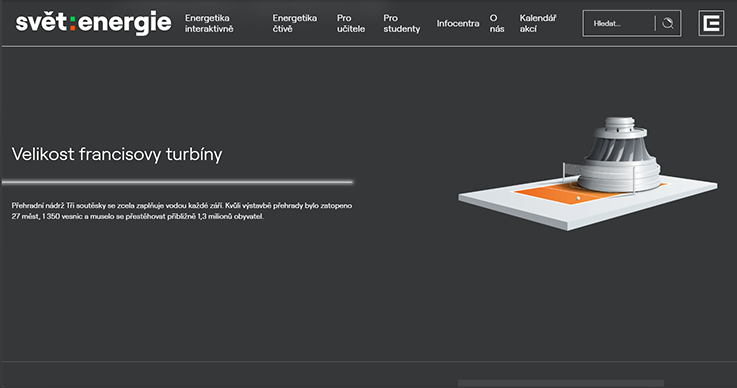This screenshot has height=388, width=737.
Task: Open the ČEZ square logo icon
Action: click(x=711, y=23)
